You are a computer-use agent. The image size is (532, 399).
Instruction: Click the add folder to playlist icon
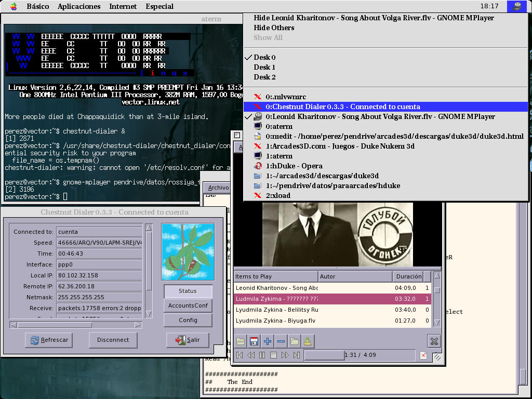pyautogui.click(x=294, y=341)
